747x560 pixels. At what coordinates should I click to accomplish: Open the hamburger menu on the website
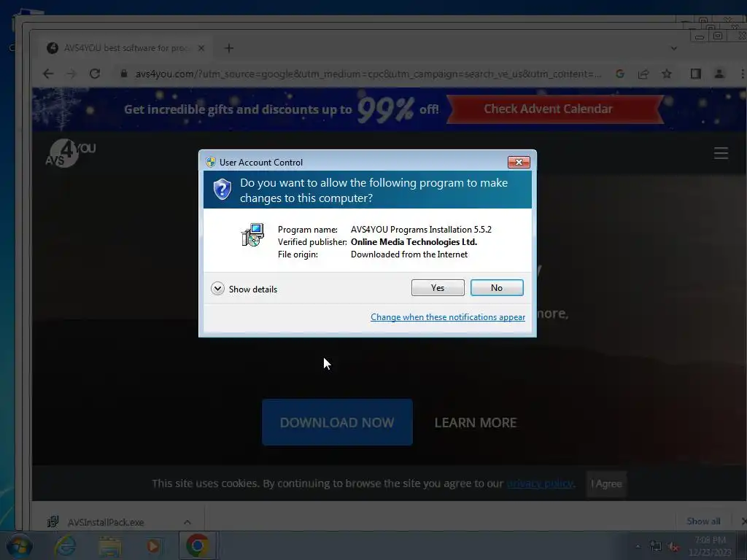pos(721,153)
